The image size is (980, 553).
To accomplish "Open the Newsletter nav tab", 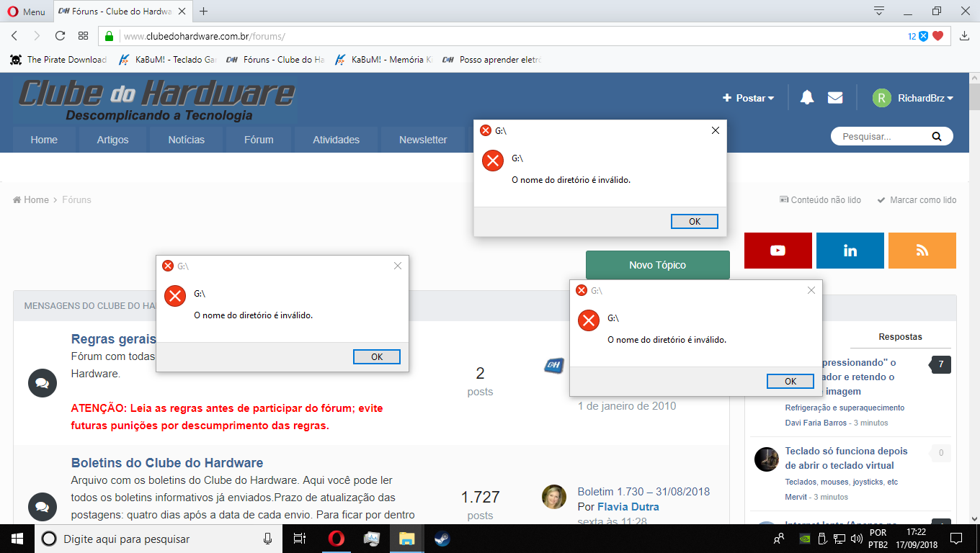I will click(423, 140).
